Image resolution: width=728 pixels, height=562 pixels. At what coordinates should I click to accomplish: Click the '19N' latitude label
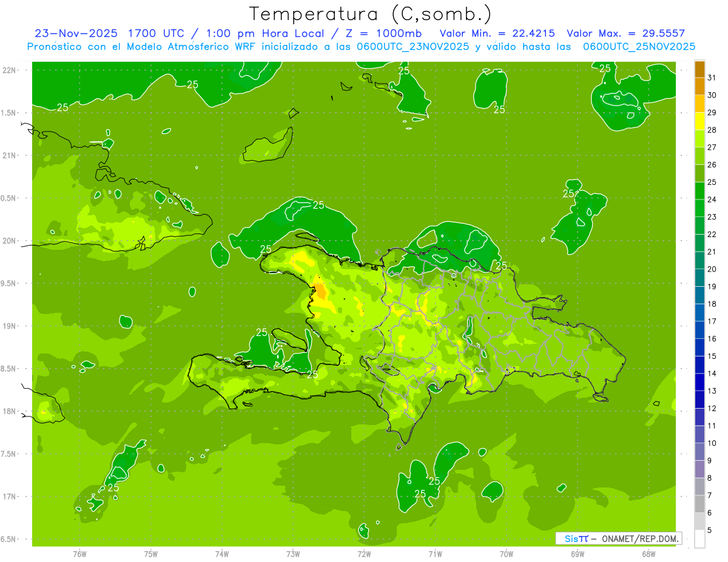coord(9,326)
